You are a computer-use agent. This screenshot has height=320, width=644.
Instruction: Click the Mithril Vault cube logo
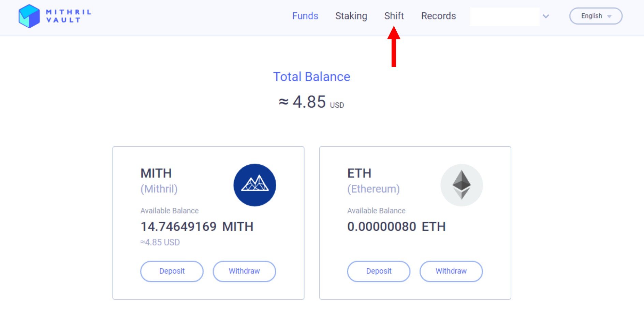click(x=29, y=16)
